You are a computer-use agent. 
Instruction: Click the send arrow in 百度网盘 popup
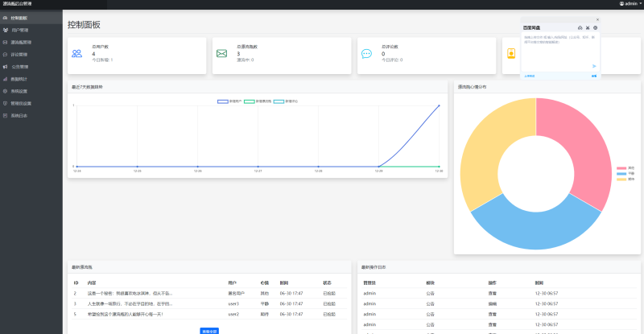coord(595,67)
